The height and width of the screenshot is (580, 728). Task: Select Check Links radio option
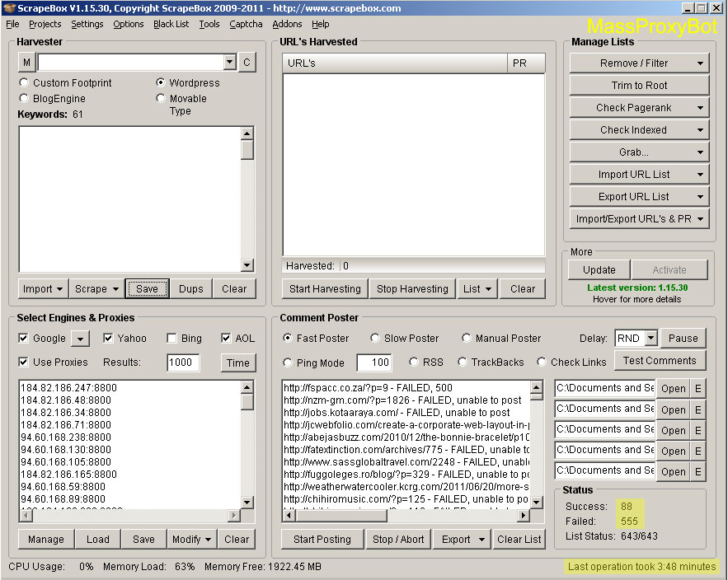click(542, 362)
